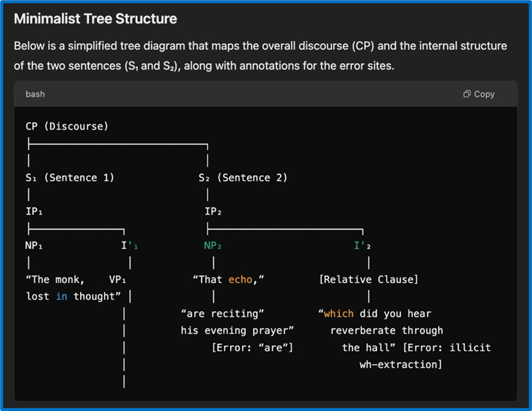
Task: Click the 'the hall" [Error: illicit' line
Action: [416, 348]
